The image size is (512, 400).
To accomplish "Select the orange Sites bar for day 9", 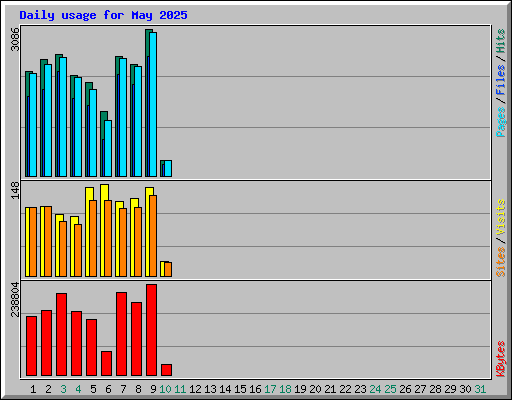I will tap(153, 236).
